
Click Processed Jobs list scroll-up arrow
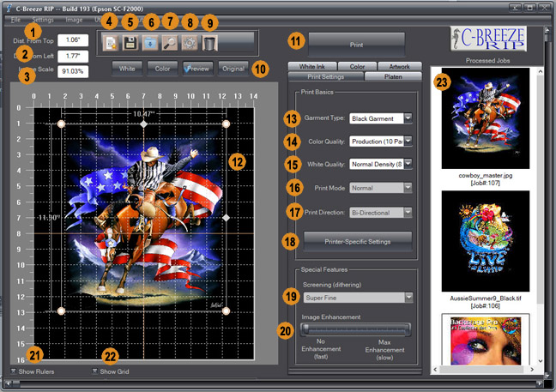point(540,71)
